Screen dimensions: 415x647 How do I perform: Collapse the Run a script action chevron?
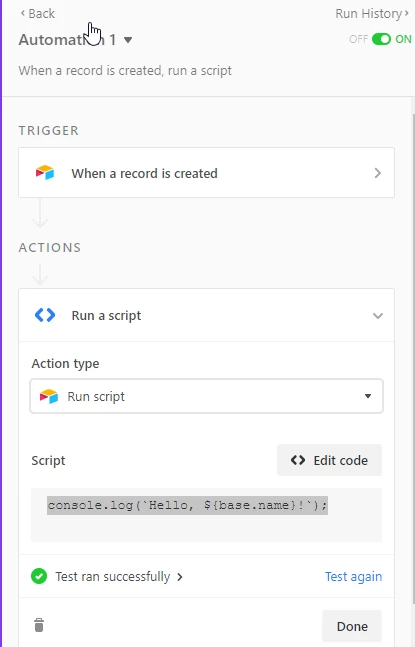click(378, 316)
